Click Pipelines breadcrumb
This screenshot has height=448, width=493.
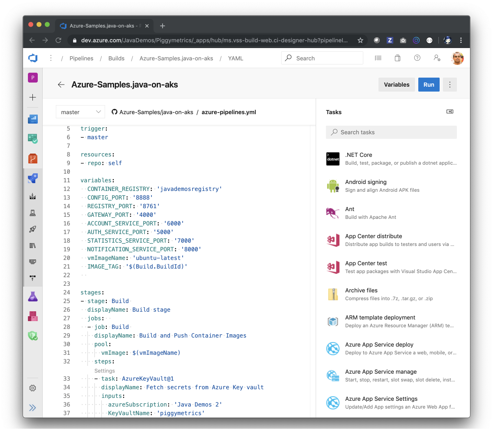click(81, 58)
